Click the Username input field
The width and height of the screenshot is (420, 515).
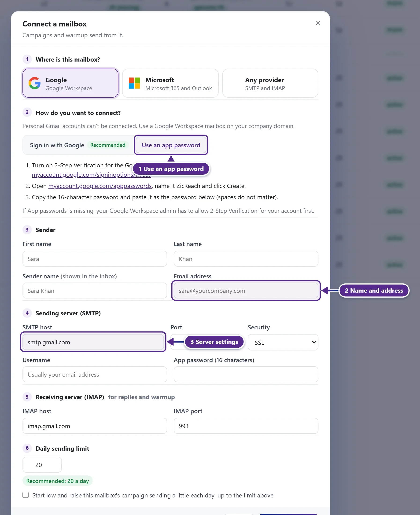95,375
